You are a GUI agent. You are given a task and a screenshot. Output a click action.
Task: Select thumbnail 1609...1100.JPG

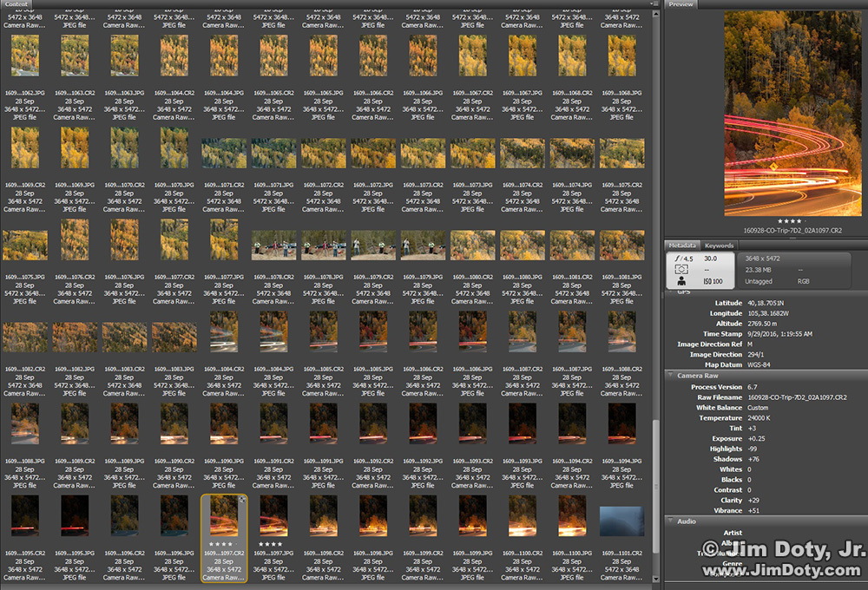click(572, 516)
